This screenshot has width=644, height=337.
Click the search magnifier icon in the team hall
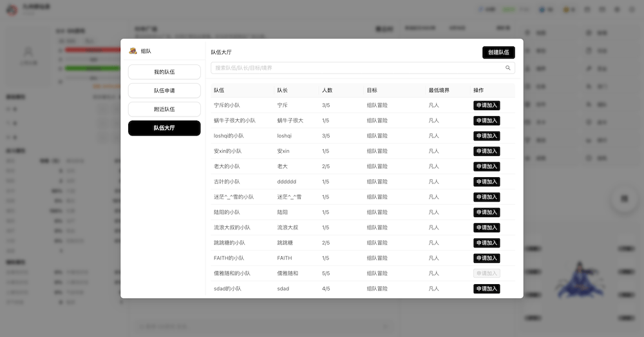[507, 68]
